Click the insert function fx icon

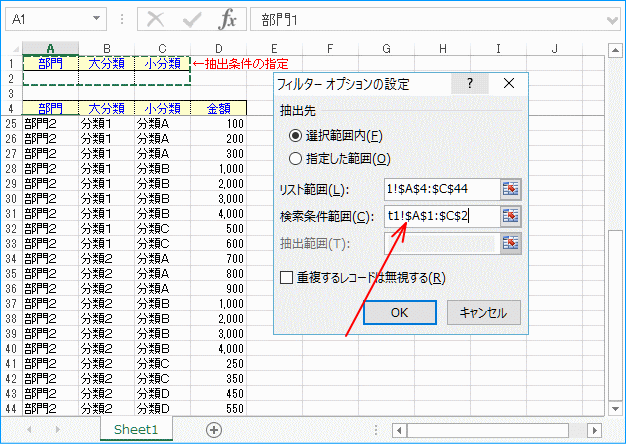(227, 19)
